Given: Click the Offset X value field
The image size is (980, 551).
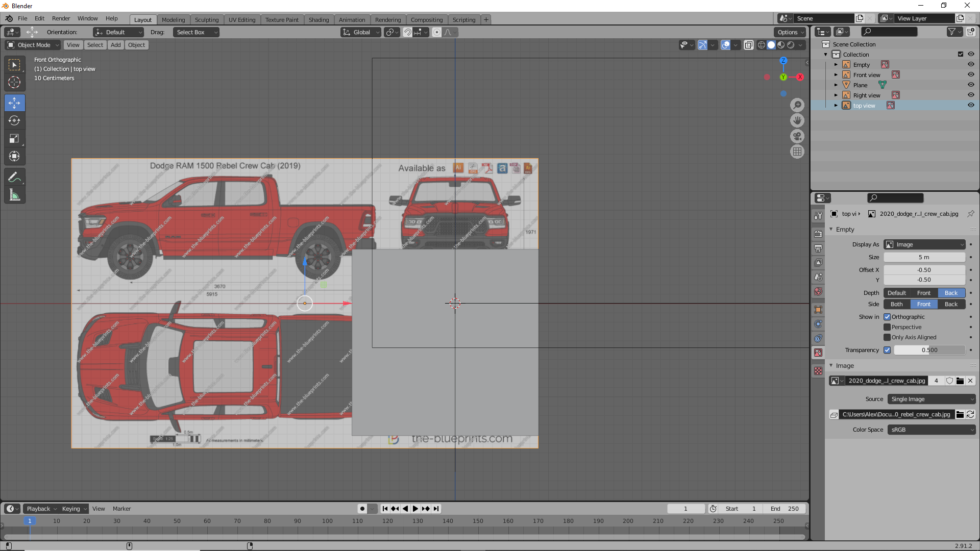Looking at the screenshot, I should [x=924, y=270].
